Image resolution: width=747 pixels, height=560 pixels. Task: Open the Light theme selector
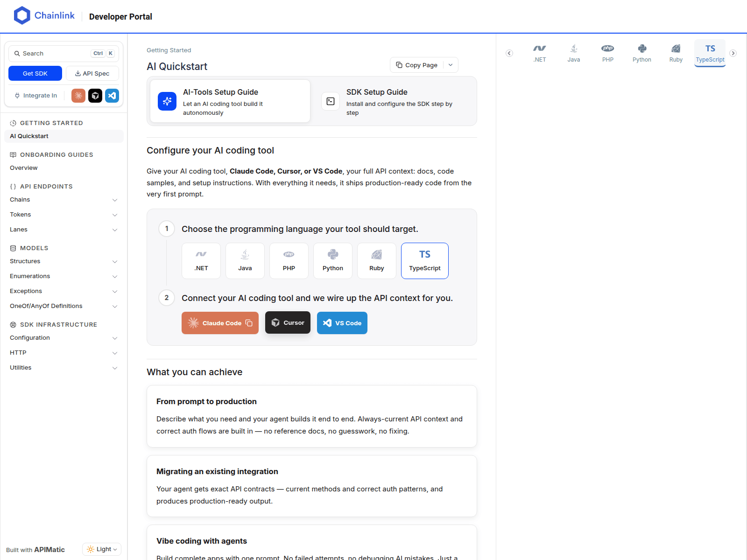coord(102,549)
